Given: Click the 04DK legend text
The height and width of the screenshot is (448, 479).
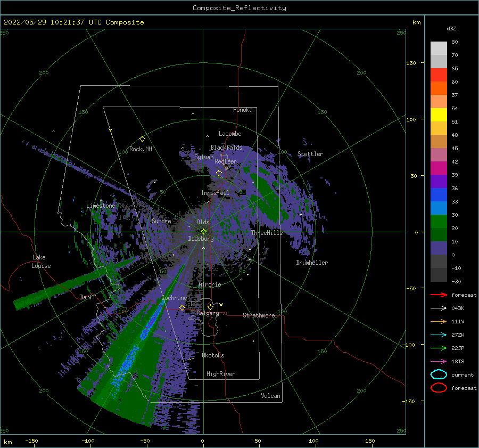Looking at the screenshot, I should [x=458, y=308].
